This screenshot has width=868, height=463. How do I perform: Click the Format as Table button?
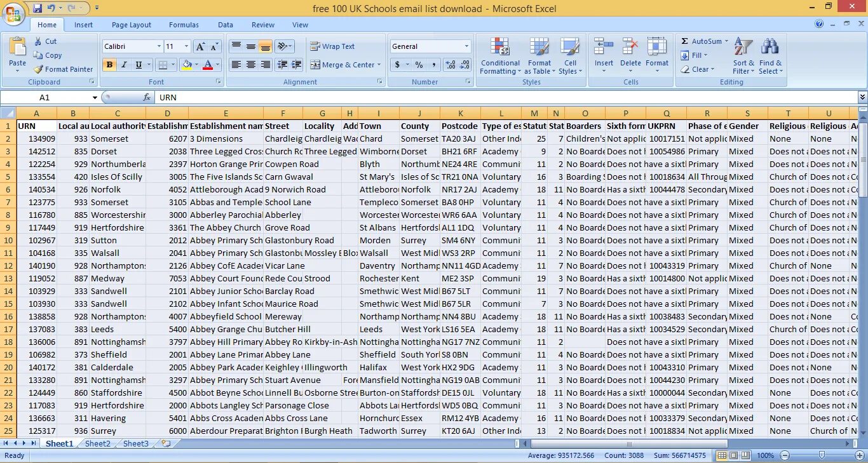(x=539, y=55)
